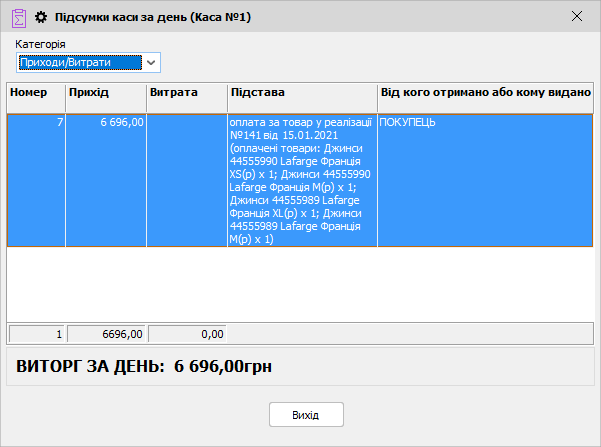Click the Витрата column header
The height and width of the screenshot is (447, 601).
coord(186,92)
